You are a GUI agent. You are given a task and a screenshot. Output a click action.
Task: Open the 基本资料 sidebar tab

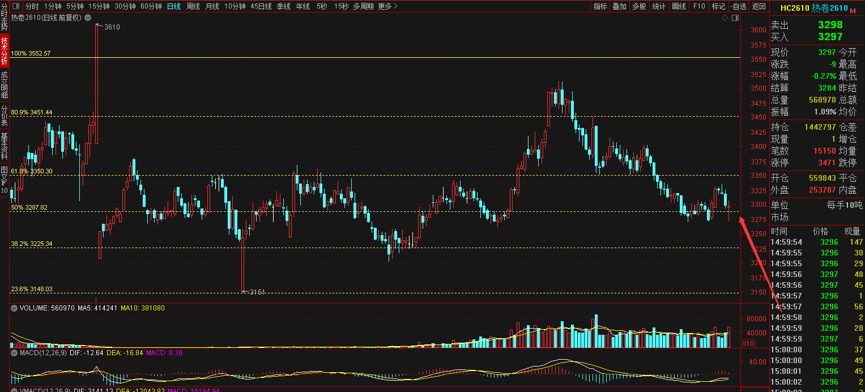[4, 146]
